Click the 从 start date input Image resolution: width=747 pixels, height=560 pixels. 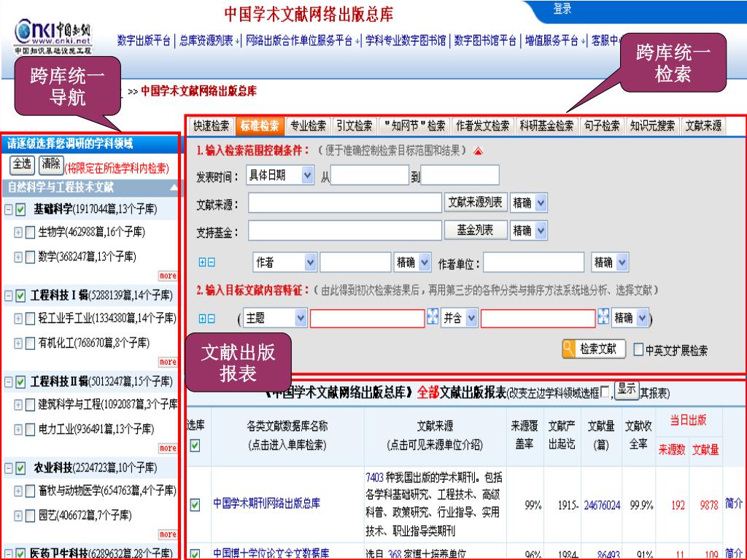tap(370, 175)
